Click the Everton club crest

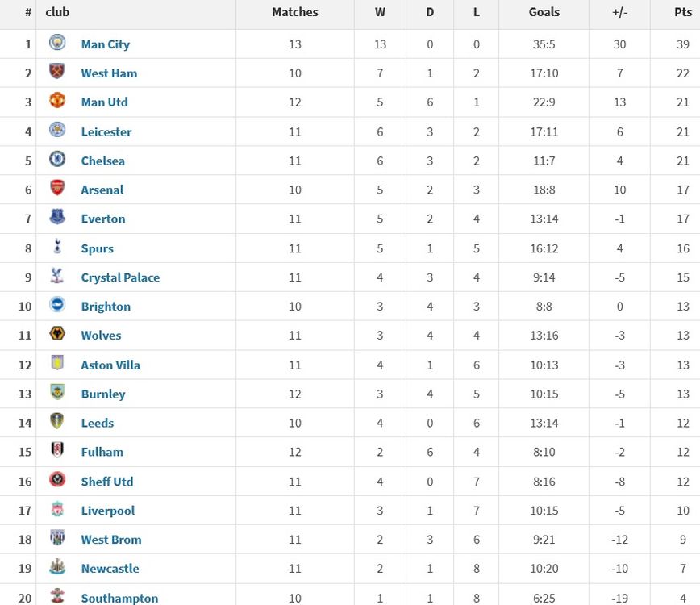[57, 219]
